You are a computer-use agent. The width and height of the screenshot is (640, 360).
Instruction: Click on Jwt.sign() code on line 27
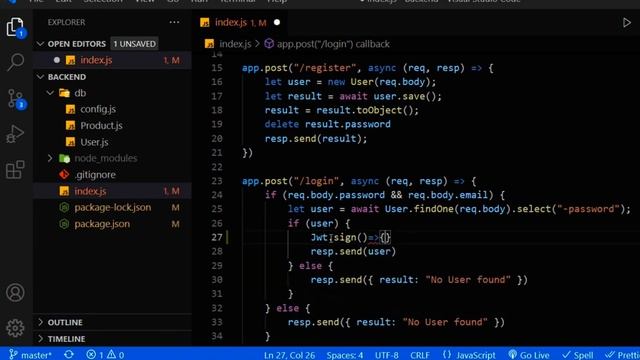coord(339,237)
